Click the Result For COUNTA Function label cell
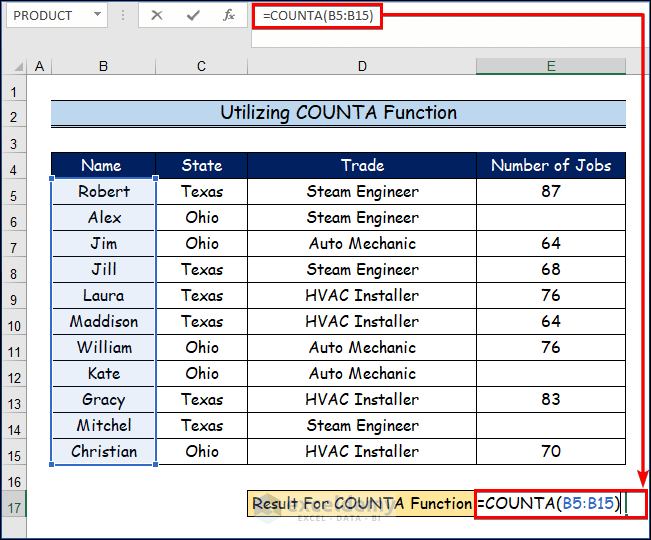 point(361,504)
